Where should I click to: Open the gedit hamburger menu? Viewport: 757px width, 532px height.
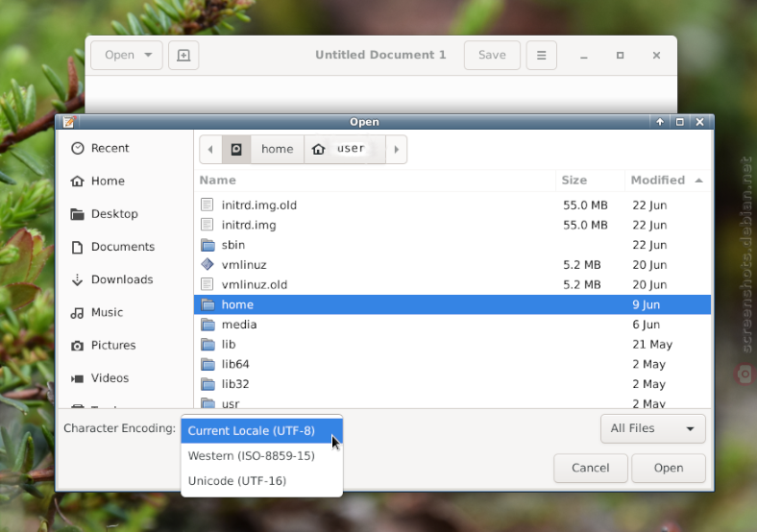click(x=541, y=55)
